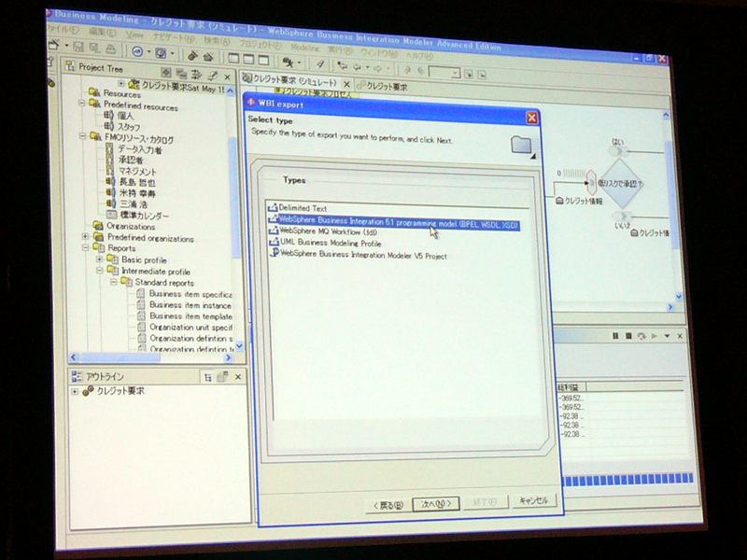Collapse the Predefined resources tree node
This screenshot has width=747, height=560.
click(82, 103)
